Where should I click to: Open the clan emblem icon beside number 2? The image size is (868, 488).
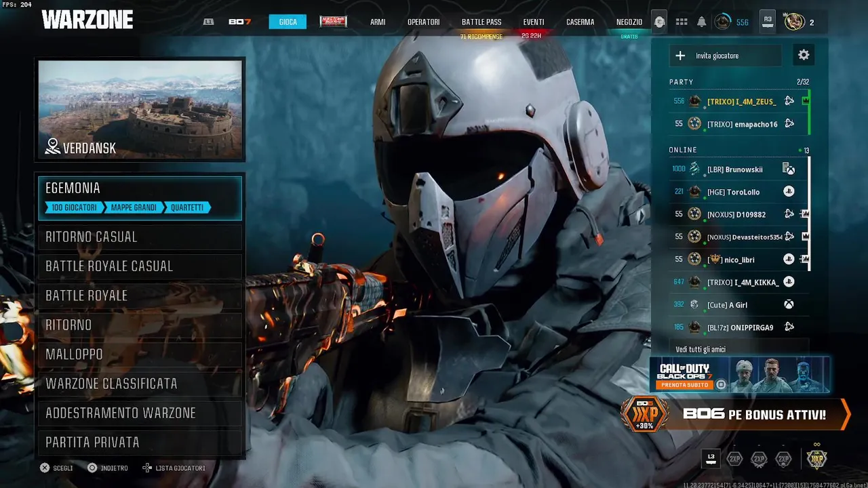(x=794, y=22)
